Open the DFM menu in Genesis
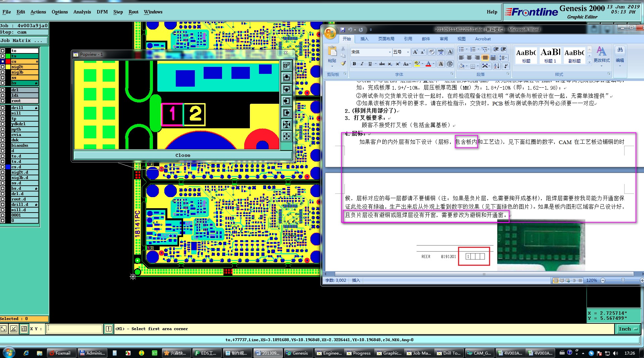 tap(102, 12)
